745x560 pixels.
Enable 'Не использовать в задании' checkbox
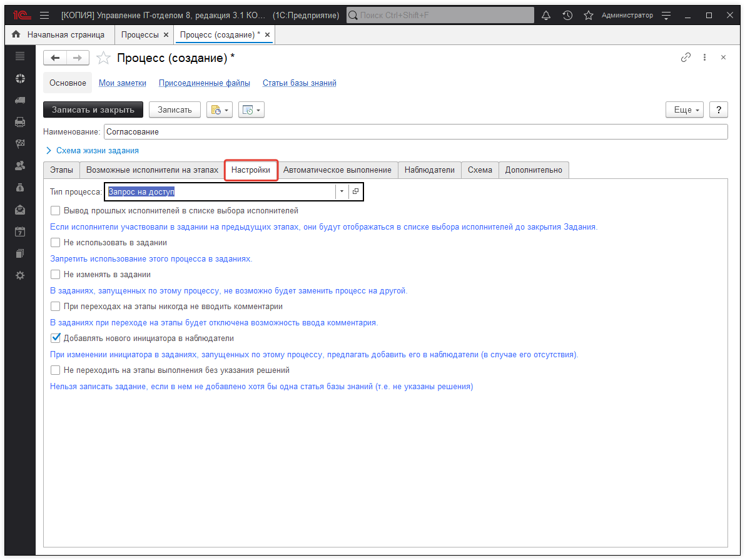[56, 243]
